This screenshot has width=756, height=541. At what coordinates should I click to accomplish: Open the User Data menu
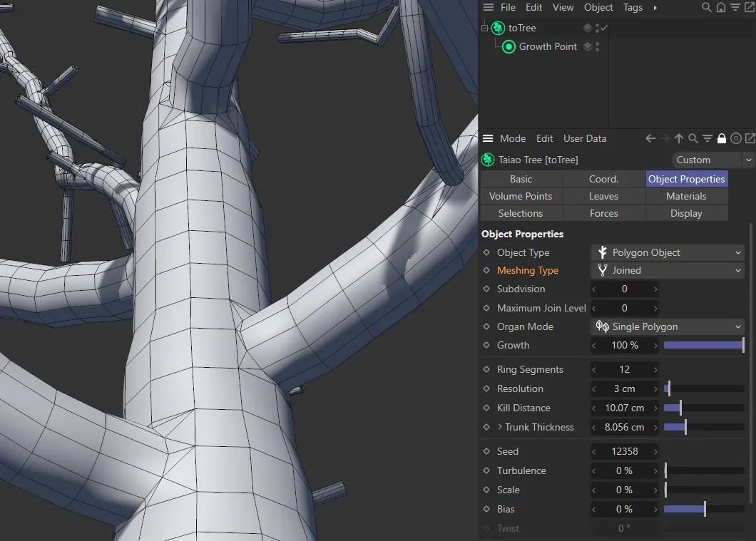tap(585, 138)
